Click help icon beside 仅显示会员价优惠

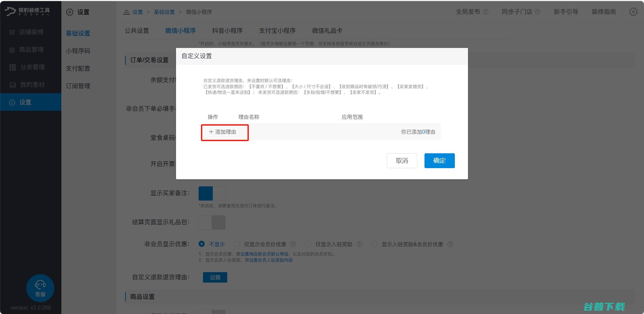coord(293,244)
